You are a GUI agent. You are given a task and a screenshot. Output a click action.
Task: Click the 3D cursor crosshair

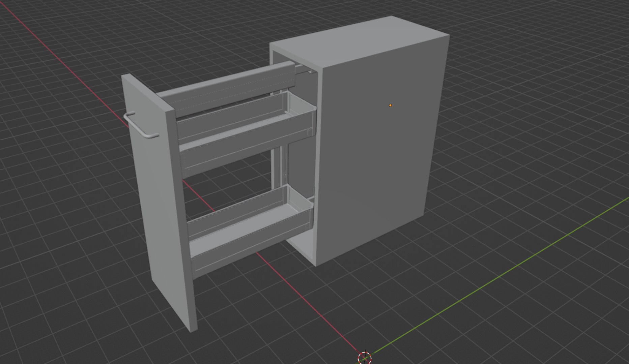pyautogui.click(x=364, y=358)
